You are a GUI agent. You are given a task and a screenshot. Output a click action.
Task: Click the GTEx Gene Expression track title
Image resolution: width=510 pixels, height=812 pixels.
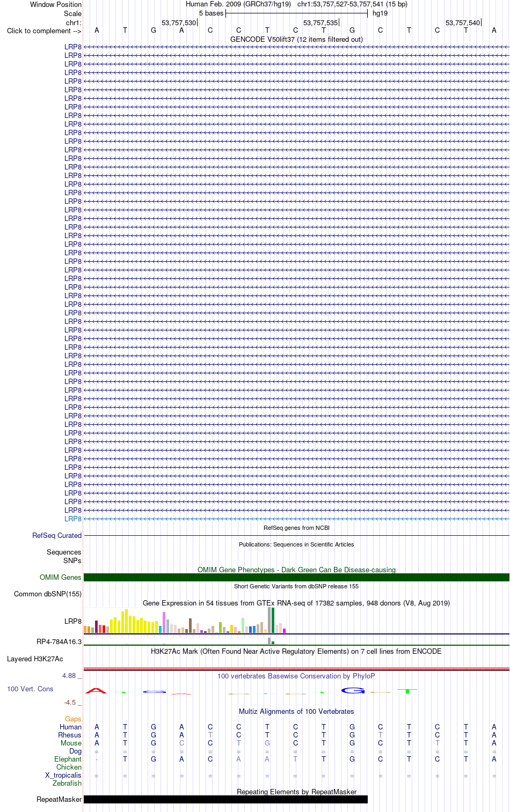pyautogui.click(x=296, y=603)
